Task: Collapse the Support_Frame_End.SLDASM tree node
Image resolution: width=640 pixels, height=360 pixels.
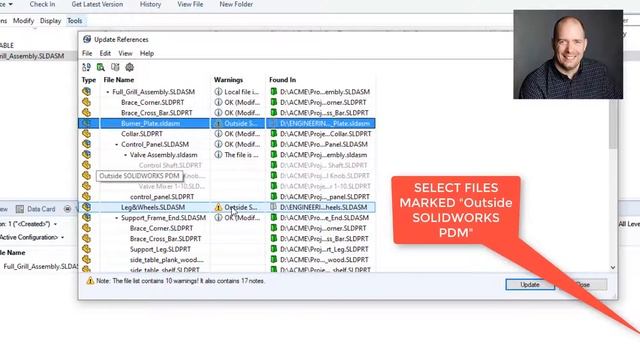Action: (117, 218)
